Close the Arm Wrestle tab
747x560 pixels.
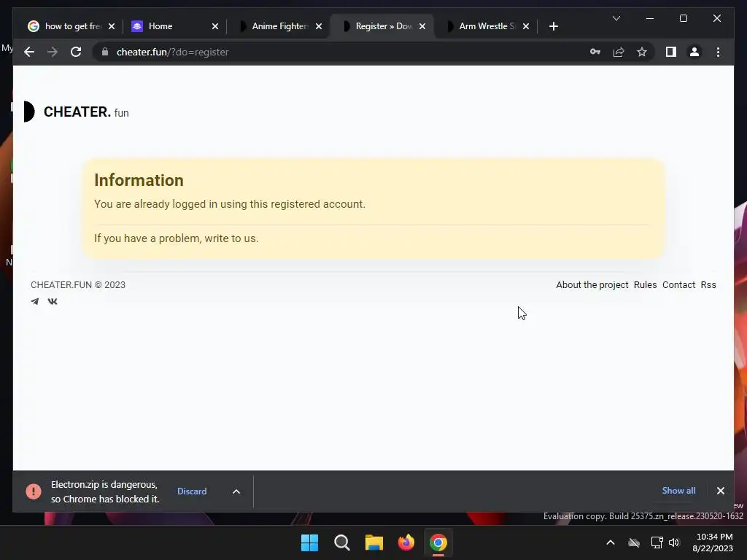pyautogui.click(x=526, y=26)
